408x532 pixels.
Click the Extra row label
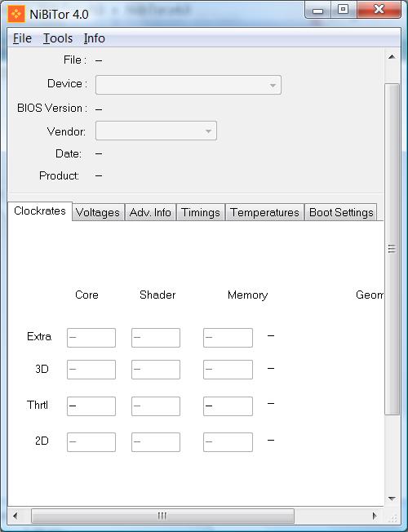coord(39,336)
